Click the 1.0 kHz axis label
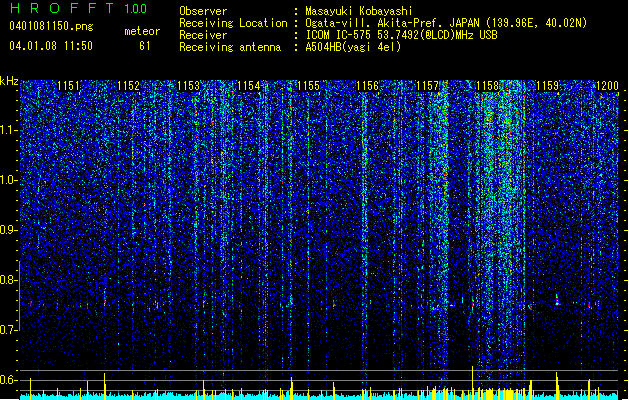 pos(9,180)
